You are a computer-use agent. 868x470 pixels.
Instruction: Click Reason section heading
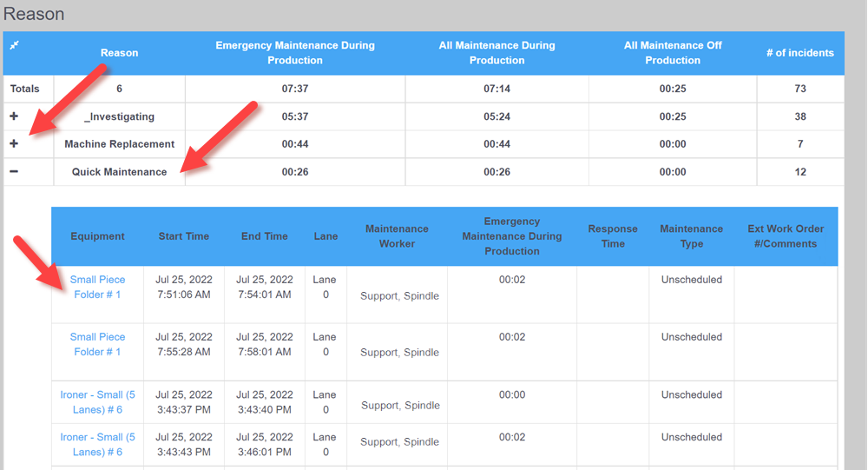click(x=34, y=13)
